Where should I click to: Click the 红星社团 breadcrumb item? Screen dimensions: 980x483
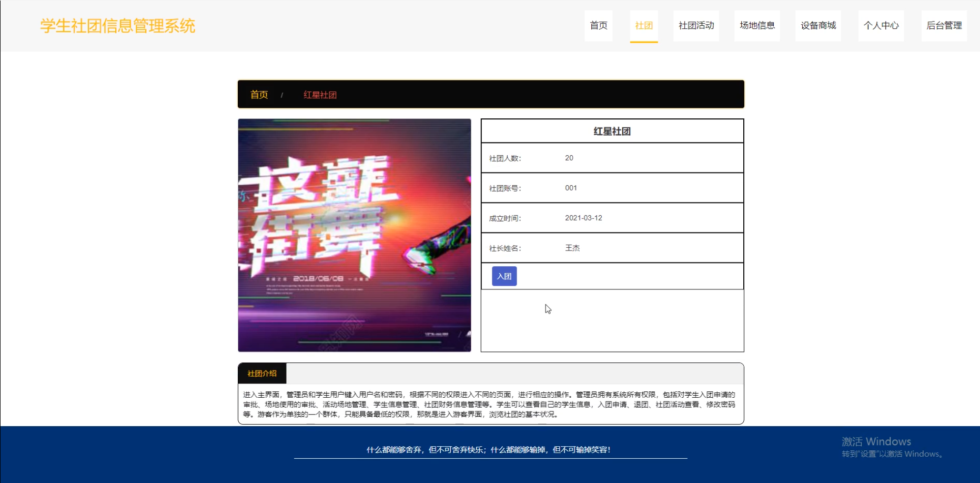coord(320,95)
